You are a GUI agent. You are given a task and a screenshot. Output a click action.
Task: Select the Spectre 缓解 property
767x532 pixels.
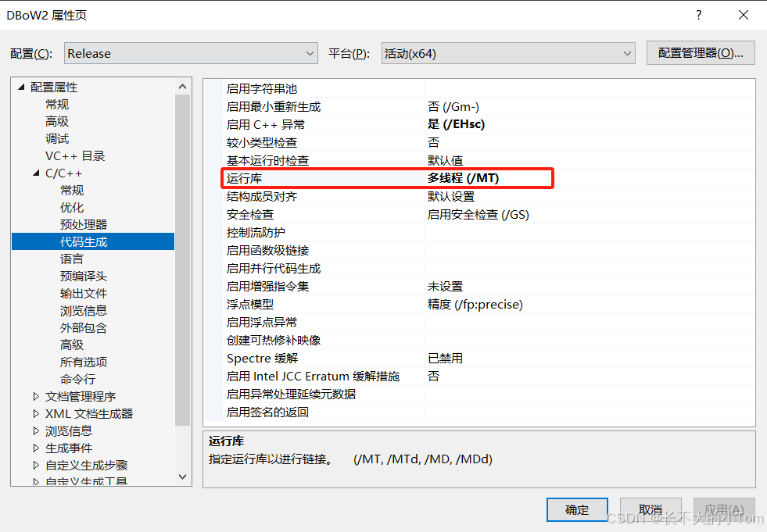262,359
